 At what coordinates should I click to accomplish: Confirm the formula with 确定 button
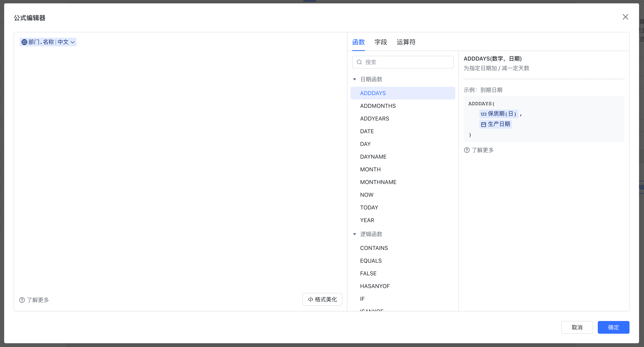(613, 327)
